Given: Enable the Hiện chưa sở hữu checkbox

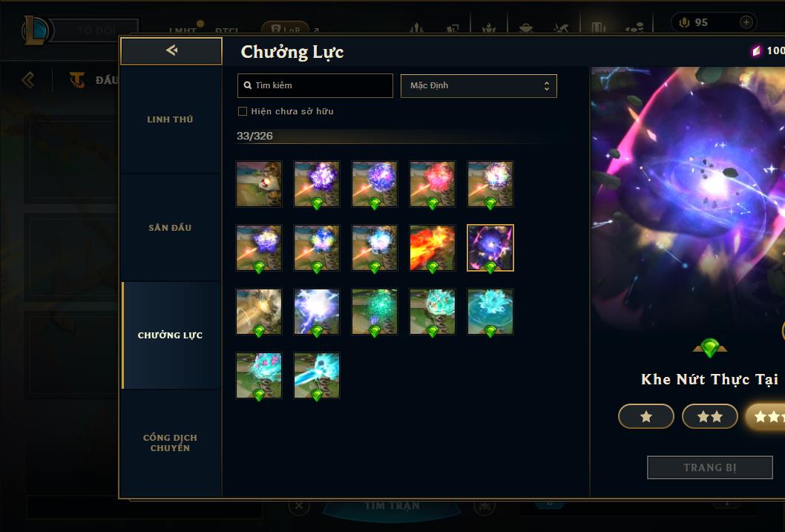Looking at the screenshot, I should (x=243, y=111).
